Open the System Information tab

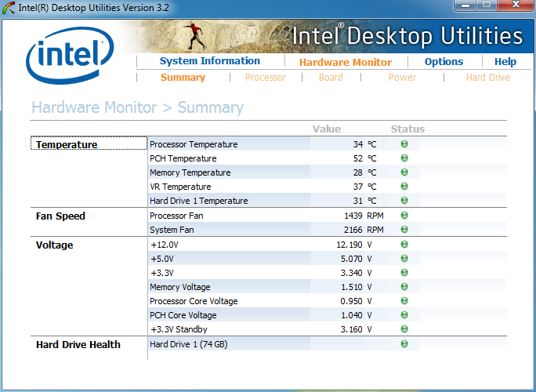coord(210,61)
